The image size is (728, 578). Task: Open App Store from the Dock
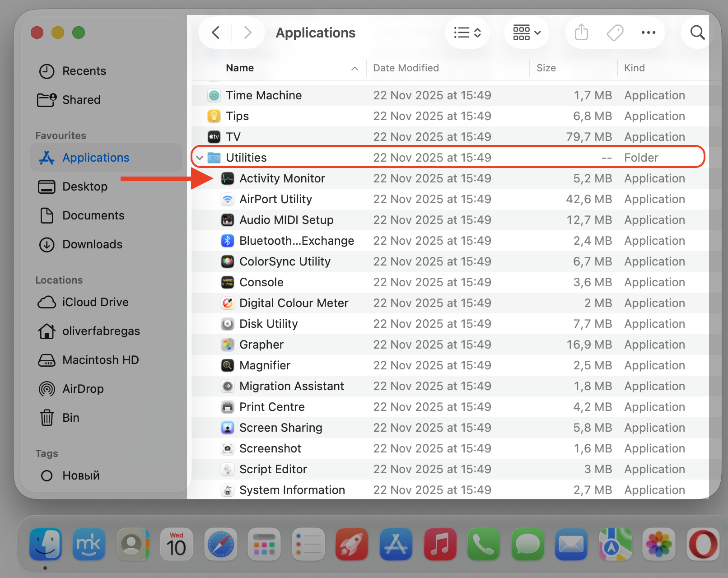(396, 544)
